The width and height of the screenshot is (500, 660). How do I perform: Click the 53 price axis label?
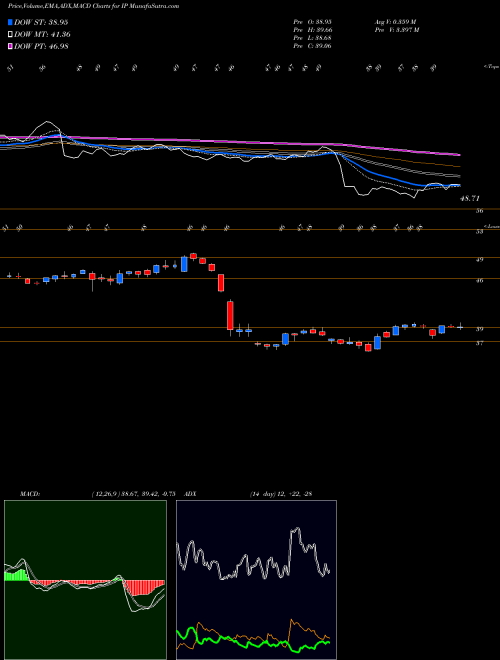pyautogui.click(x=479, y=232)
